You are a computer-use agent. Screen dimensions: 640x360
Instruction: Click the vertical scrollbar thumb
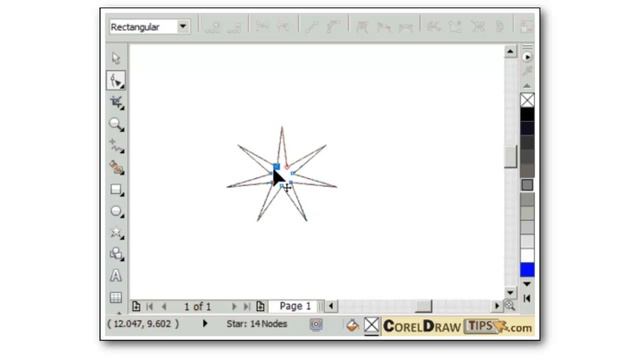[x=510, y=157]
